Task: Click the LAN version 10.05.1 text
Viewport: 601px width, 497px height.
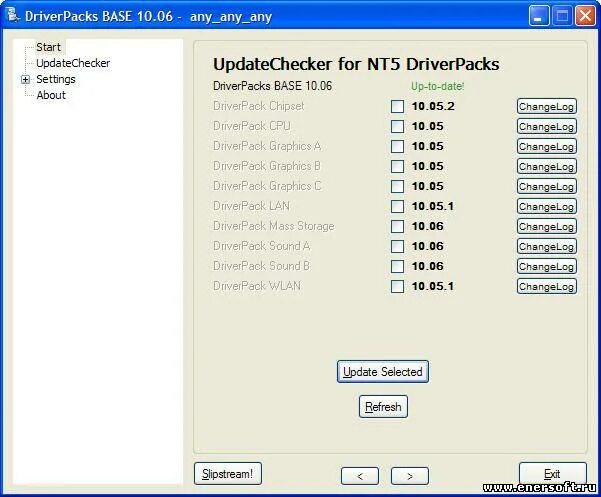Action: point(433,206)
